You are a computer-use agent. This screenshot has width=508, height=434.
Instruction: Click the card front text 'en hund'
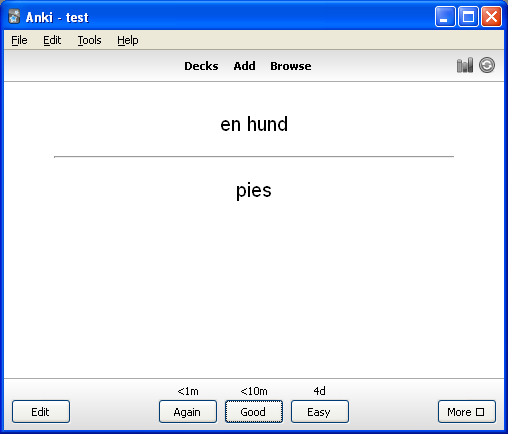point(254,124)
